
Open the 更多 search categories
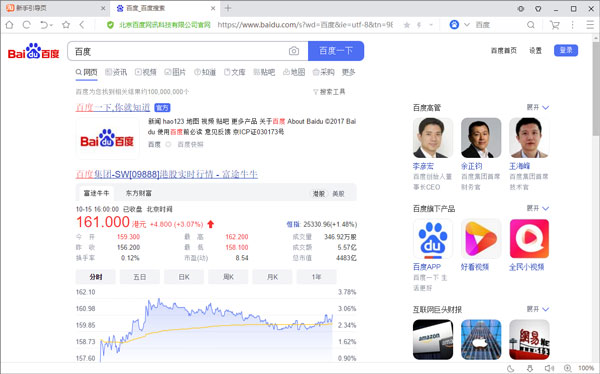point(348,72)
